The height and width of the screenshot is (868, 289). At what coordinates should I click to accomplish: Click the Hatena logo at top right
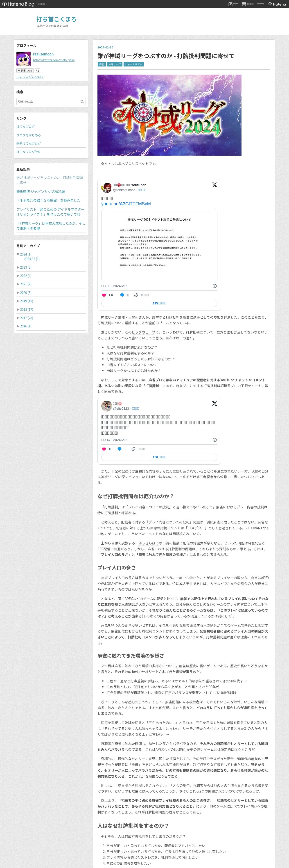277,4
